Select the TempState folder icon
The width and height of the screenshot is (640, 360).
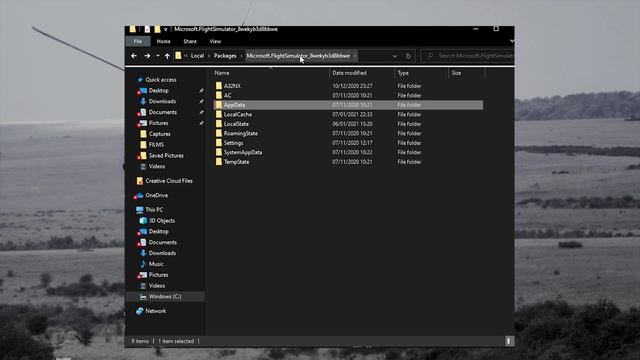[219, 162]
